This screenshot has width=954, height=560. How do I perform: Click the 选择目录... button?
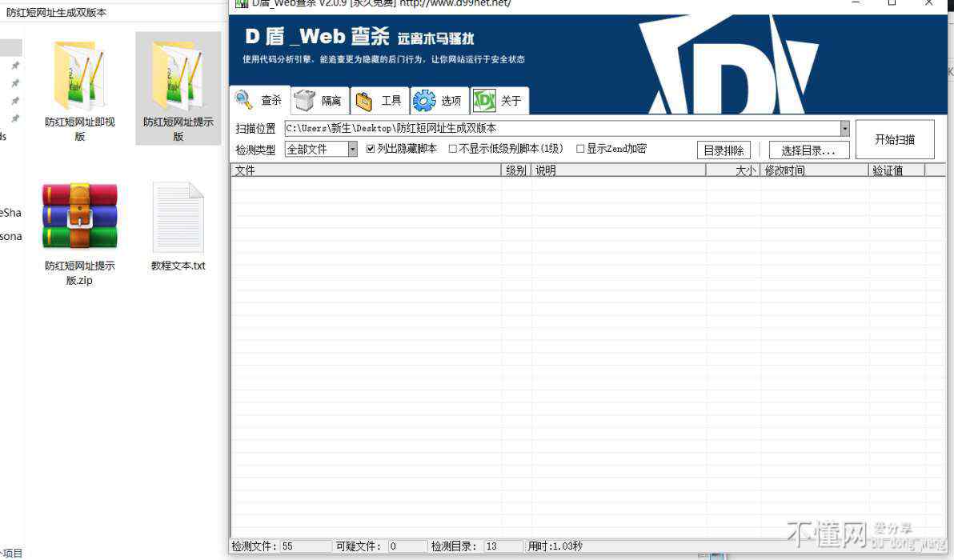tap(809, 150)
